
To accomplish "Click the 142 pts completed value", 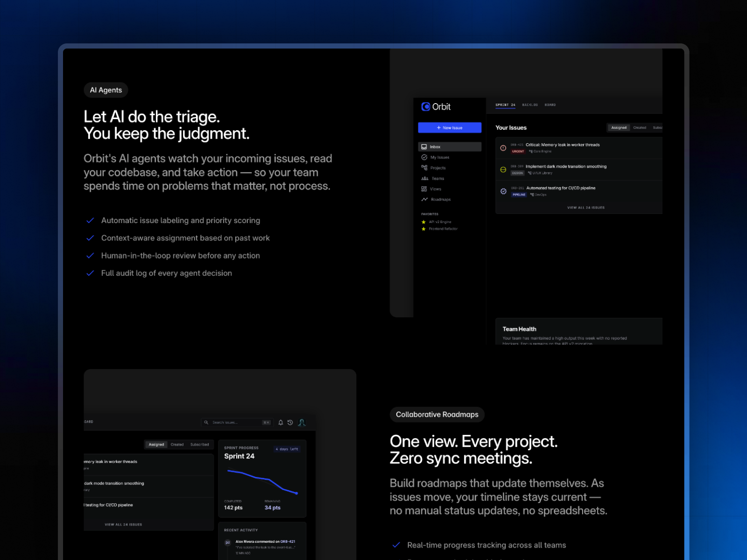I will 233,508.
